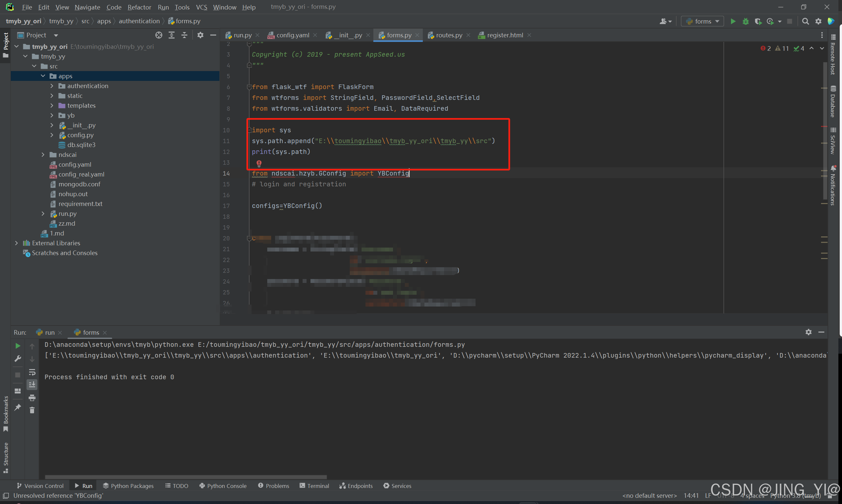Viewport: 842px width, 504px height.
Task: Expand the templates folder
Action: tap(52, 106)
